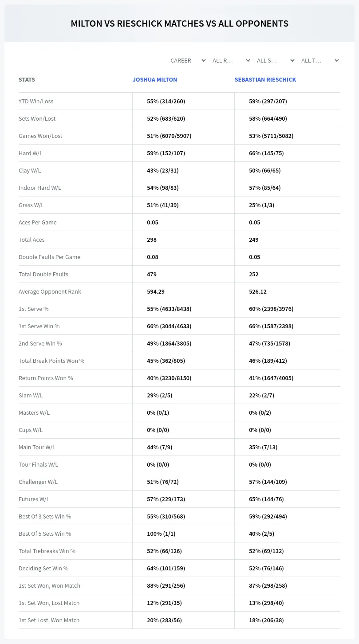Screen dimensions: 359x644
Task: Click the Challenger W/L row label
Action: [38, 482]
